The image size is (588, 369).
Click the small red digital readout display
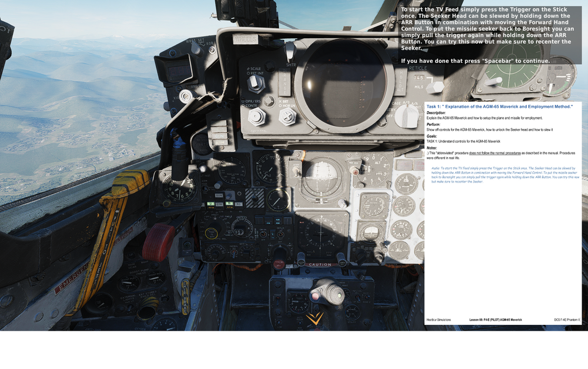click(179, 70)
